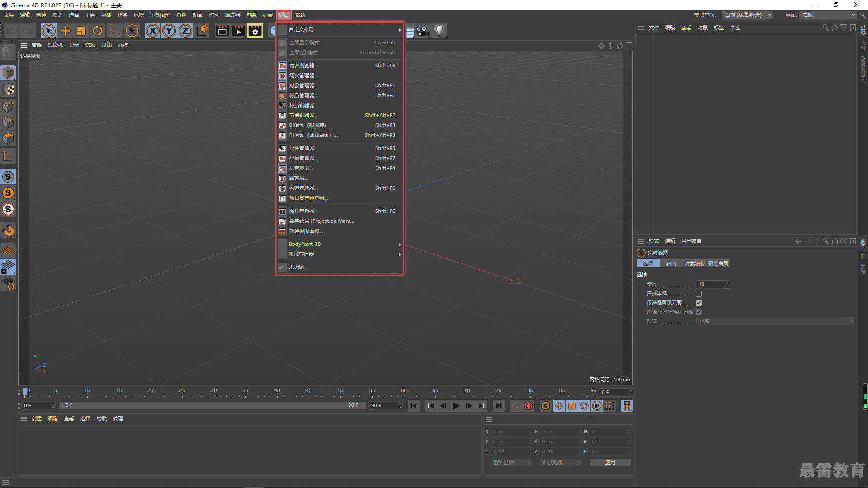Toggle record active objects button
The height and width of the screenshot is (488, 868).
tap(516, 406)
